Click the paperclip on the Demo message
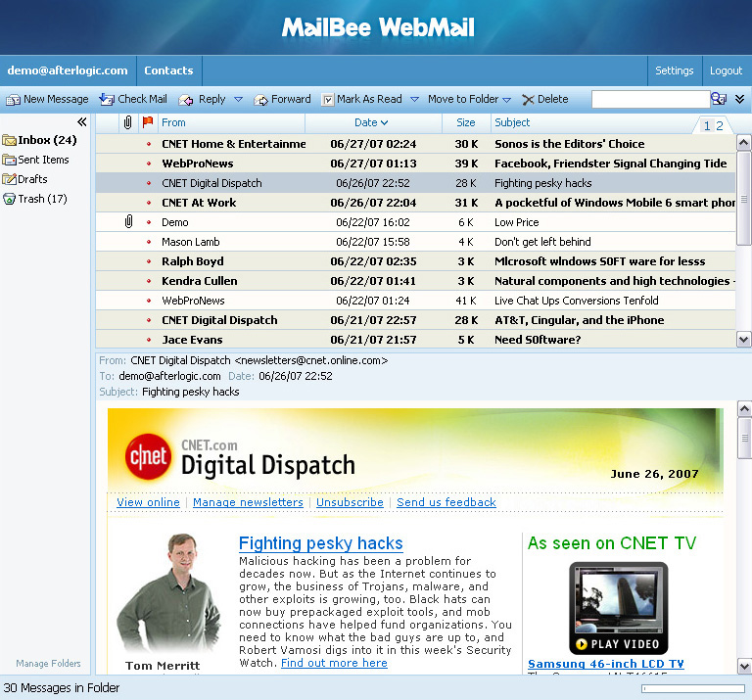The image size is (752, 700). [128, 221]
